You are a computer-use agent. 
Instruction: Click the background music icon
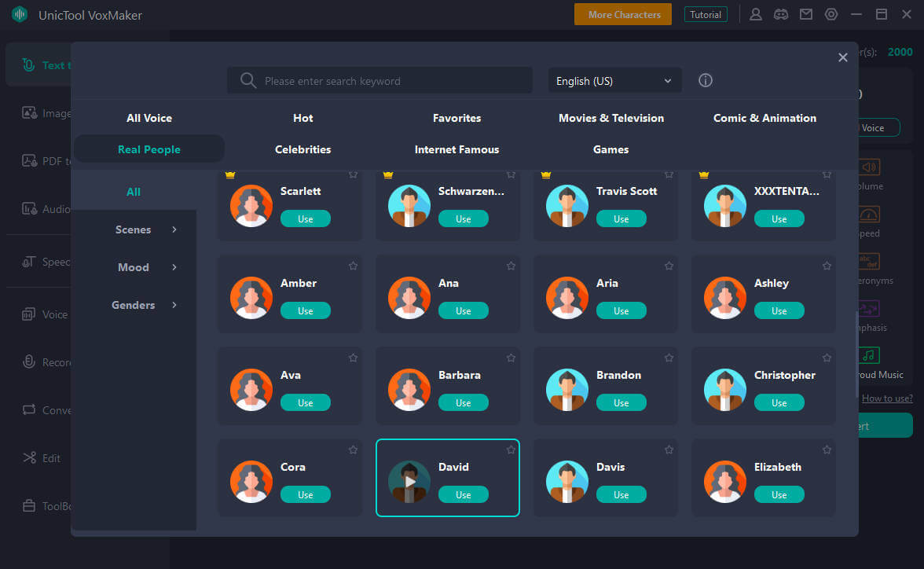pyautogui.click(x=869, y=355)
